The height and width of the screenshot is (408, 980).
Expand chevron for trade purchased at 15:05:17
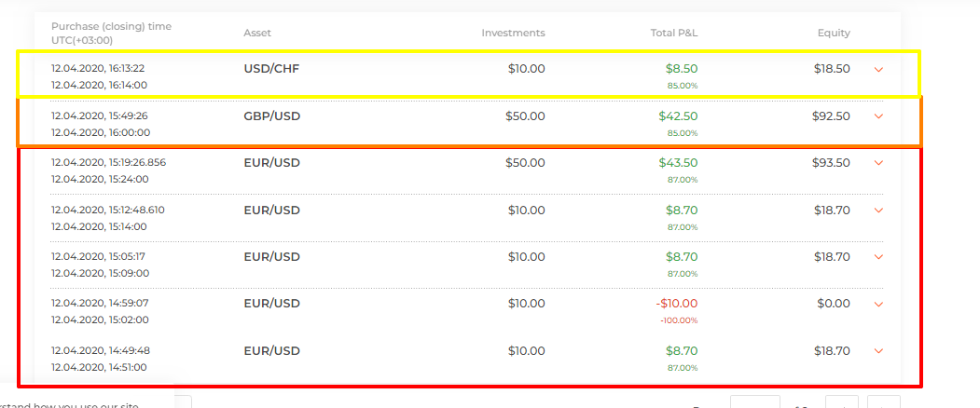(x=878, y=257)
